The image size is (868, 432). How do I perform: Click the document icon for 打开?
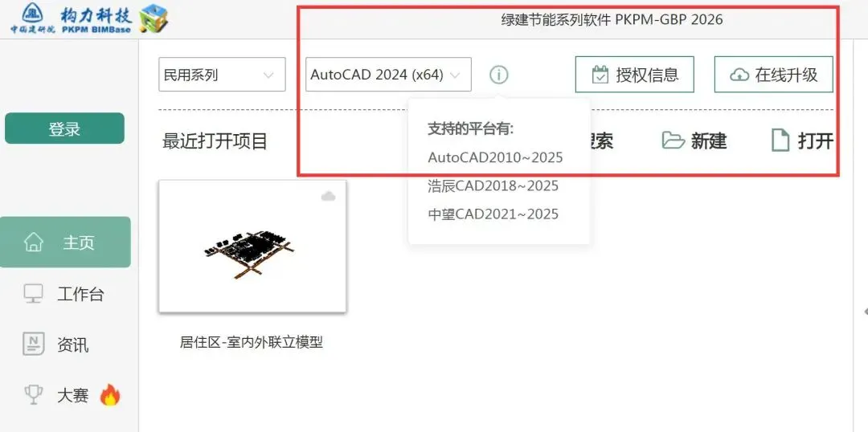pyautogui.click(x=780, y=141)
